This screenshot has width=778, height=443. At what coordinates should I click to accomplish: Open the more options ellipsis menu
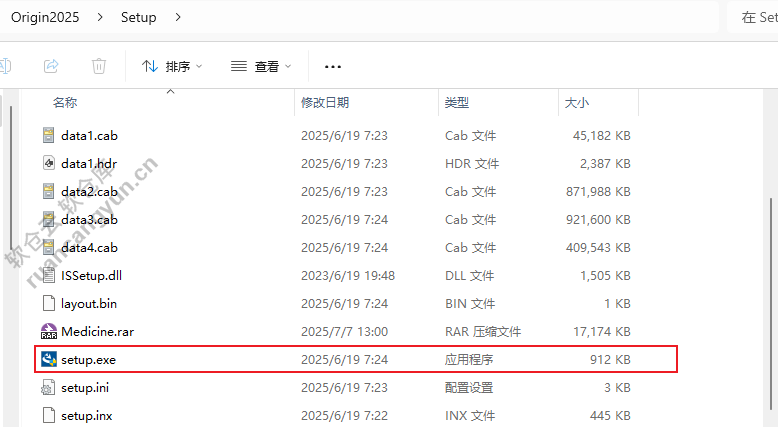point(333,66)
